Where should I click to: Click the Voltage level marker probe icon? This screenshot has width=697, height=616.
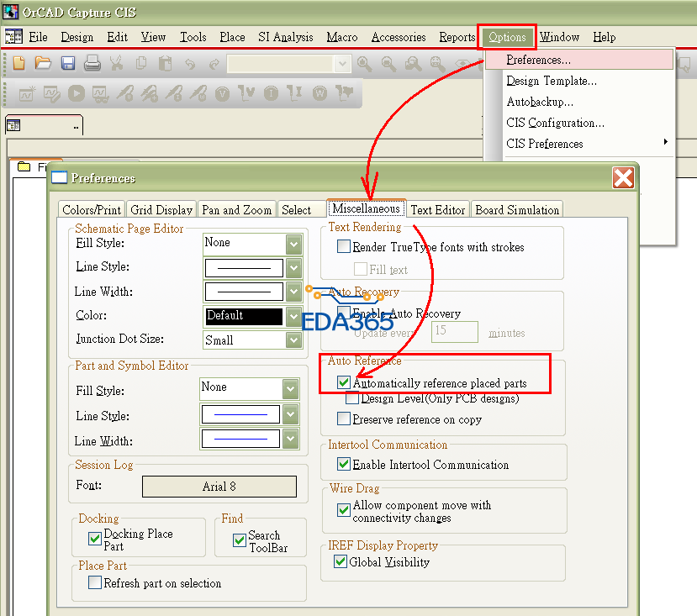125,93
